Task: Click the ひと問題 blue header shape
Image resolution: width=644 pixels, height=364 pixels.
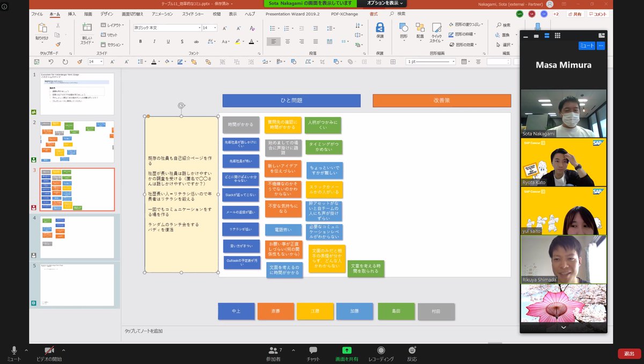Action: click(291, 100)
